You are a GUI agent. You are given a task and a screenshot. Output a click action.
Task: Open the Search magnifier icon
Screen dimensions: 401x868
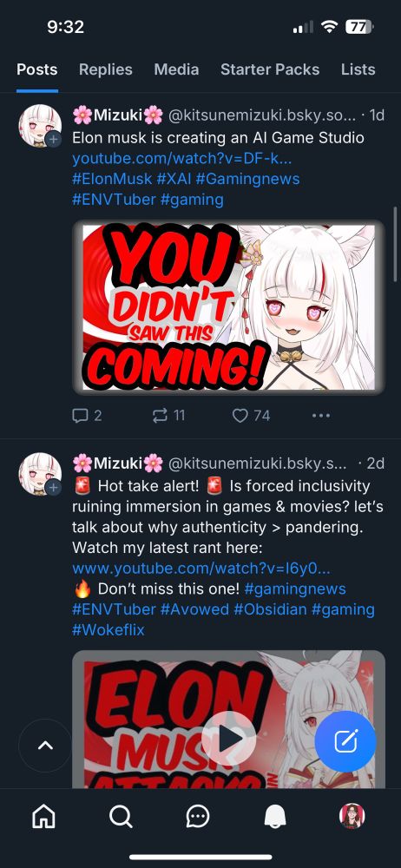click(x=121, y=816)
